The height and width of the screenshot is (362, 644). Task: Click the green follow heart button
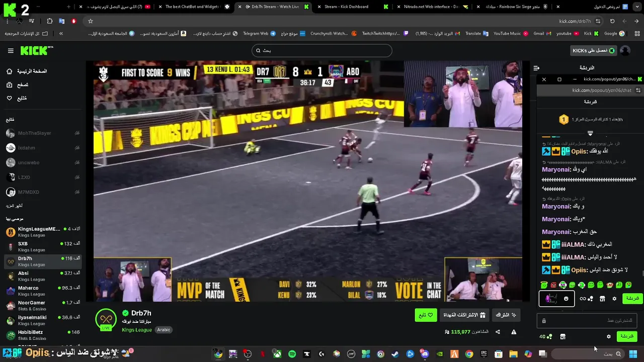[426, 315]
